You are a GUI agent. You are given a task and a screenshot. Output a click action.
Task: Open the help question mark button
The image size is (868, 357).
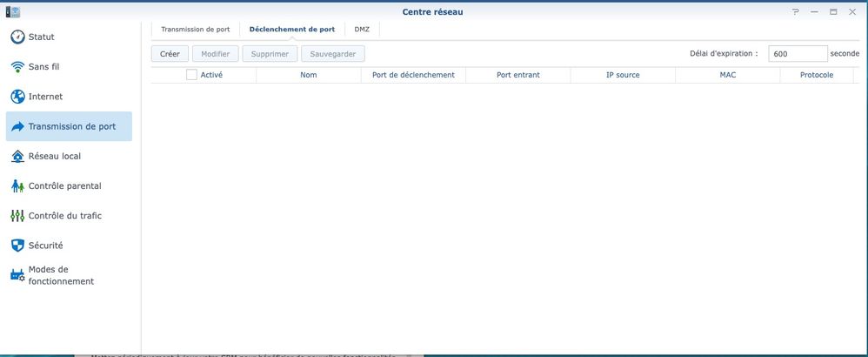(796, 11)
